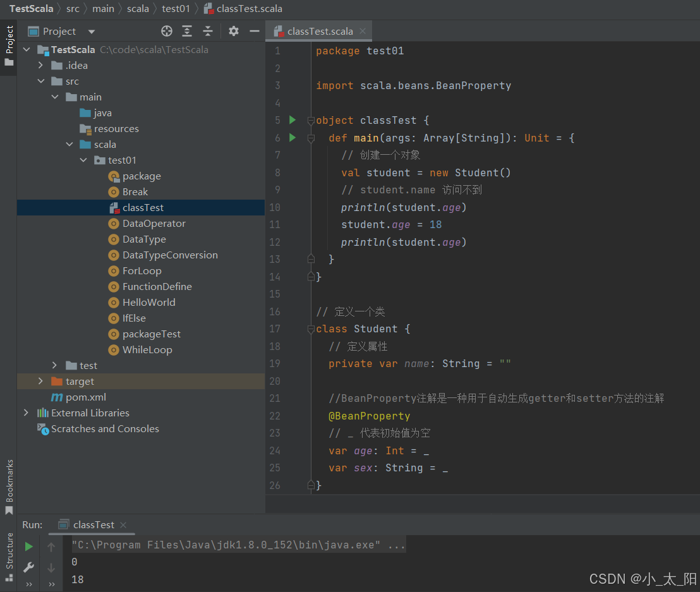Expand the .idea folder
Image resolution: width=700 pixels, height=592 pixels.
click(40, 65)
